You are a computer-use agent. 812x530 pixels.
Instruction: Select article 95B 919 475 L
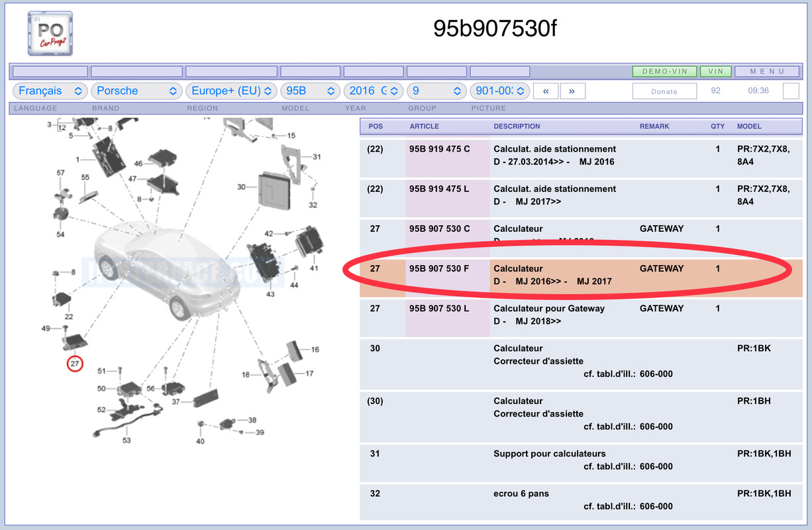pyautogui.click(x=439, y=189)
